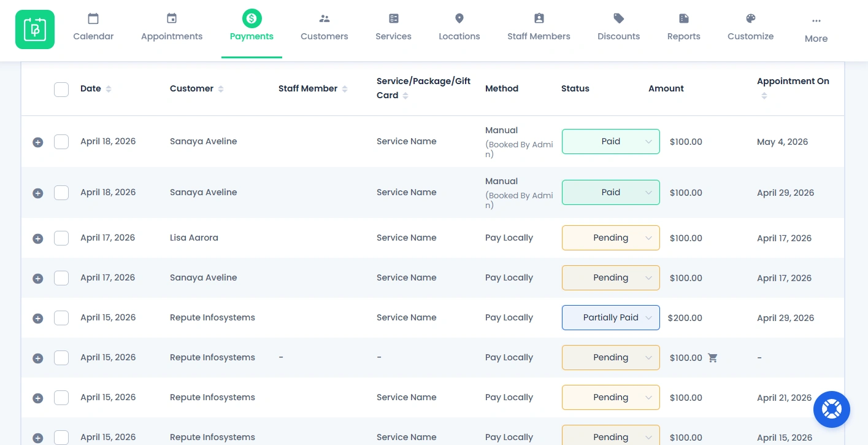
Task: Sort by Staff Member column arrows
Action: point(345,89)
